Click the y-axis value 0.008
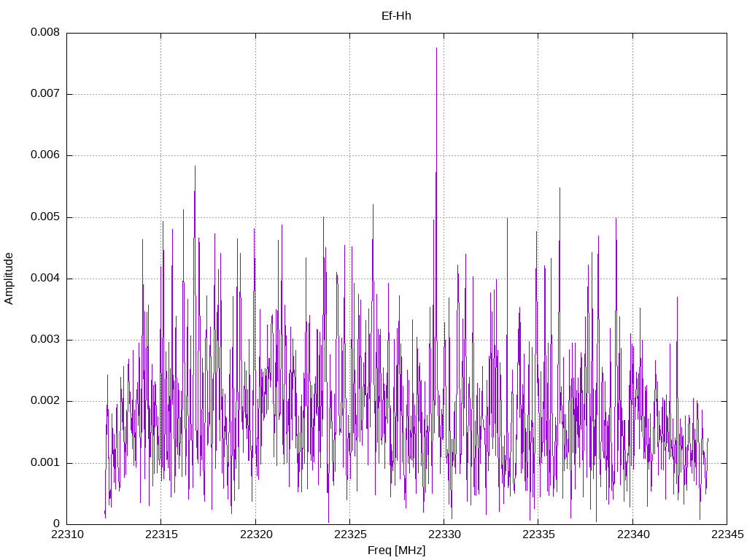 click(45, 32)
